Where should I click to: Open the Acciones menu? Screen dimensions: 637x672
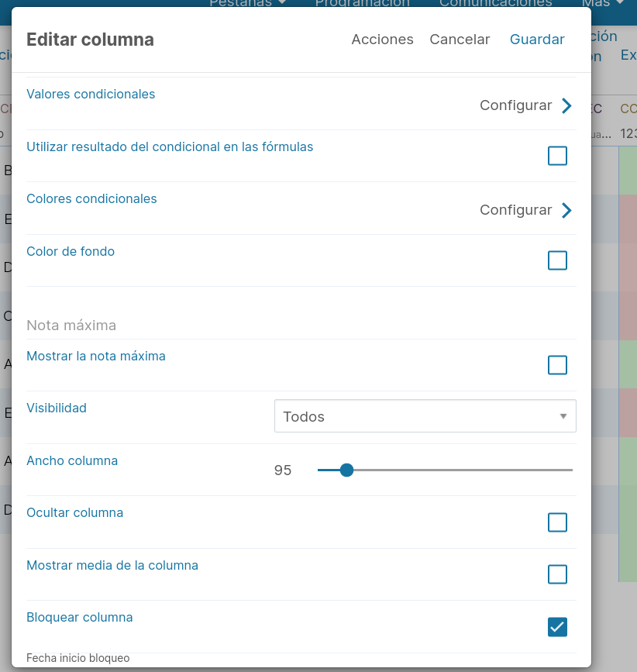tap(382, 40)
